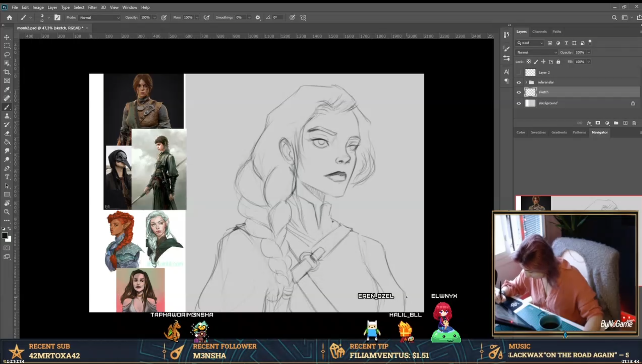The image size is (642, 364).
Task: Open brush preset picker arrow
Action: coord(49,17)
